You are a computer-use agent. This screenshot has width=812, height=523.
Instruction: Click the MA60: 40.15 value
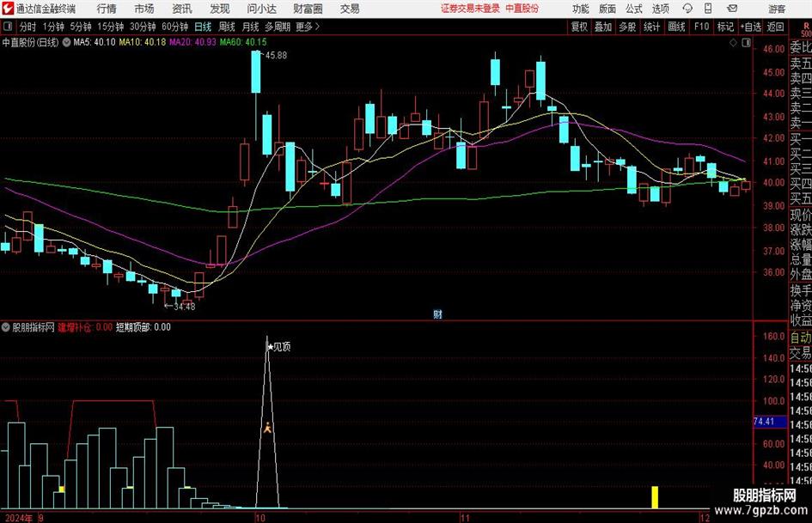point(243,42)
